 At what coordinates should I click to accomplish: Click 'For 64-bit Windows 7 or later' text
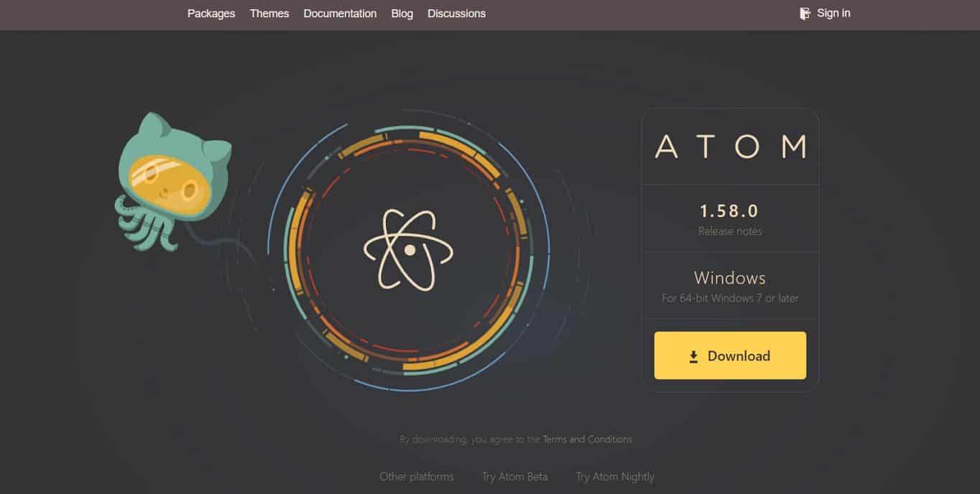tap(730, 298)
